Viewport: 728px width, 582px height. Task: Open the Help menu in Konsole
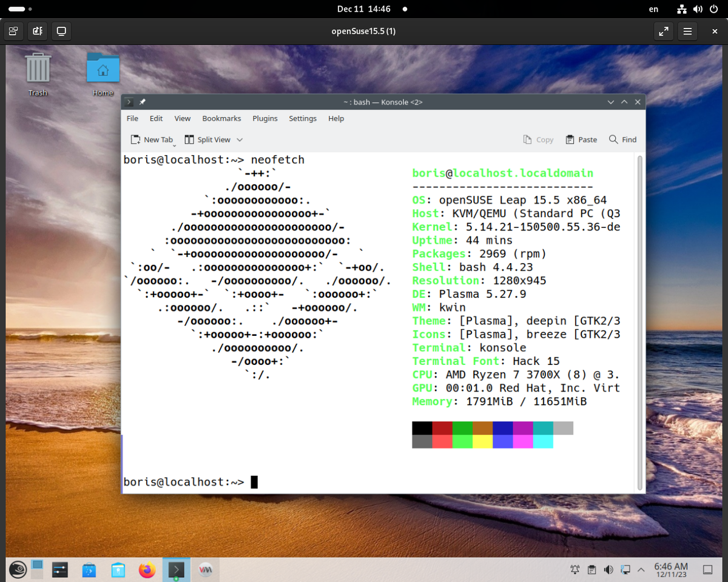point(336,118)
